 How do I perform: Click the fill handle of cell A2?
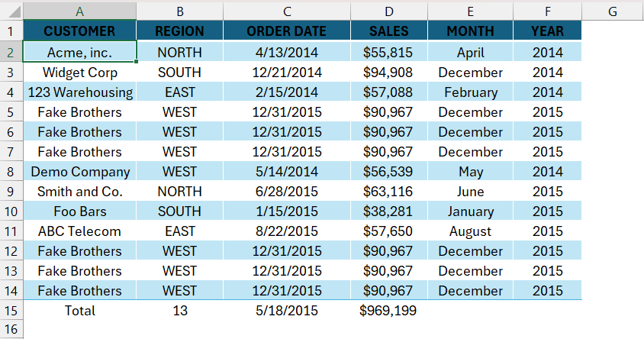tap(136, 62)
